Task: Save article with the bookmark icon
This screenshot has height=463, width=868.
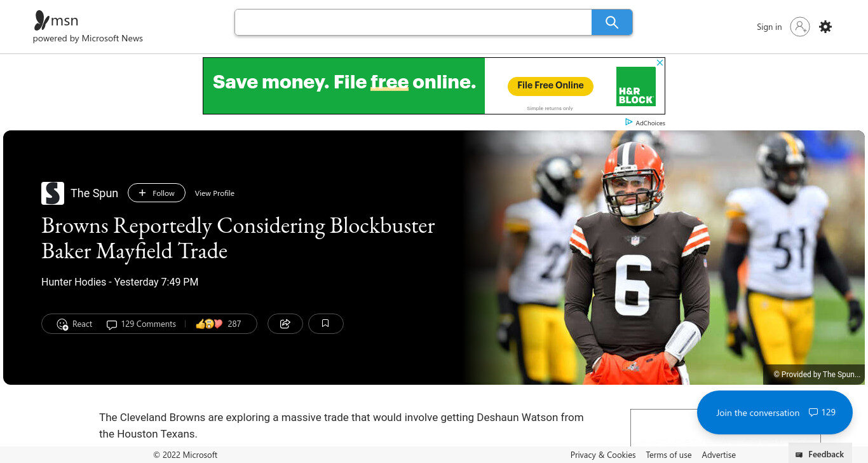Action: (325, 324)
